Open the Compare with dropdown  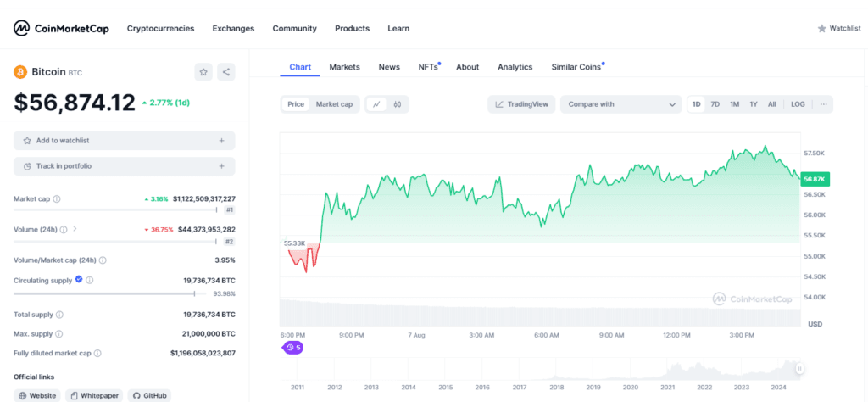point(621,104)
